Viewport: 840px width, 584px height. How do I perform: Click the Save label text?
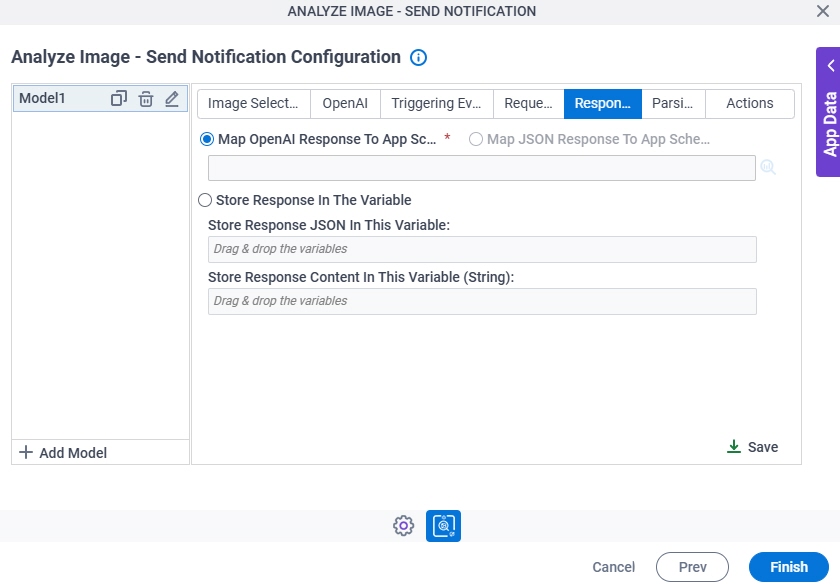tap(763, 447)
